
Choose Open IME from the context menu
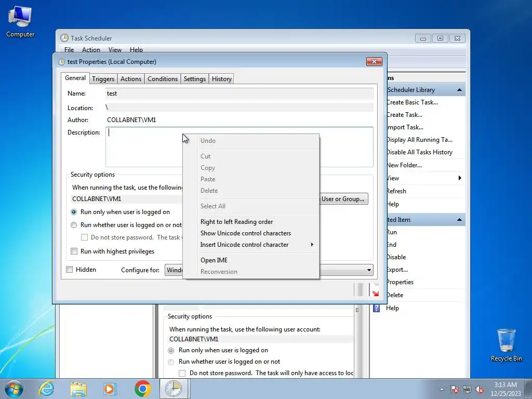click(214, 260)
